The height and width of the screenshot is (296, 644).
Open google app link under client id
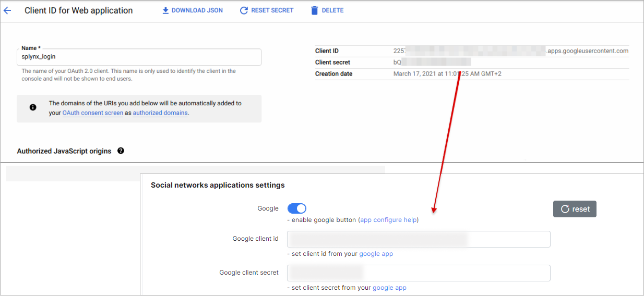pos(376,254)
